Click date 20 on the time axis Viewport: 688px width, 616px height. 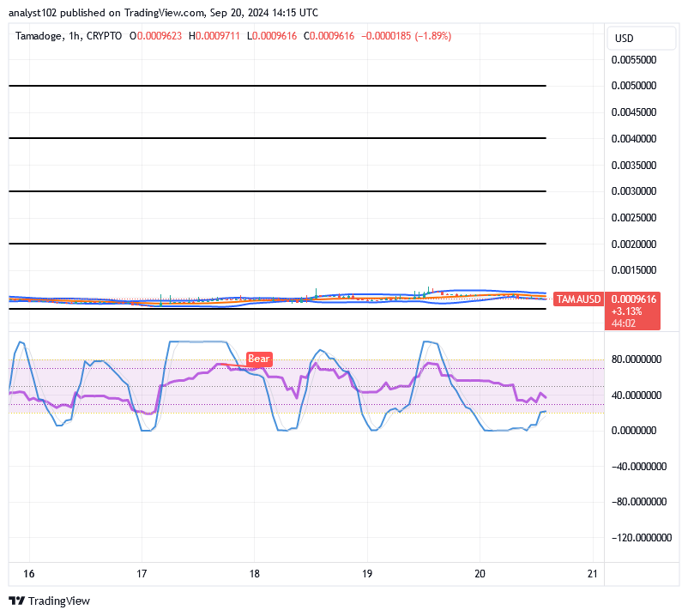[x=480, y=574]
